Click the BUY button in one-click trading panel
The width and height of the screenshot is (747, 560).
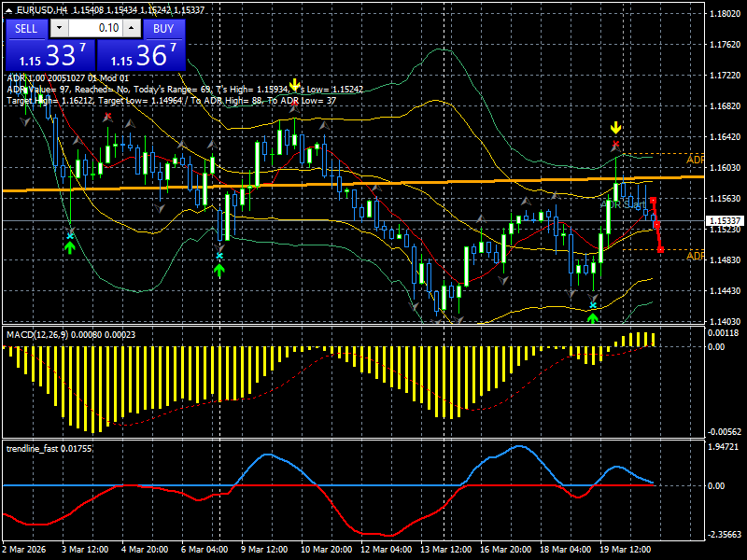pos(162,29)
